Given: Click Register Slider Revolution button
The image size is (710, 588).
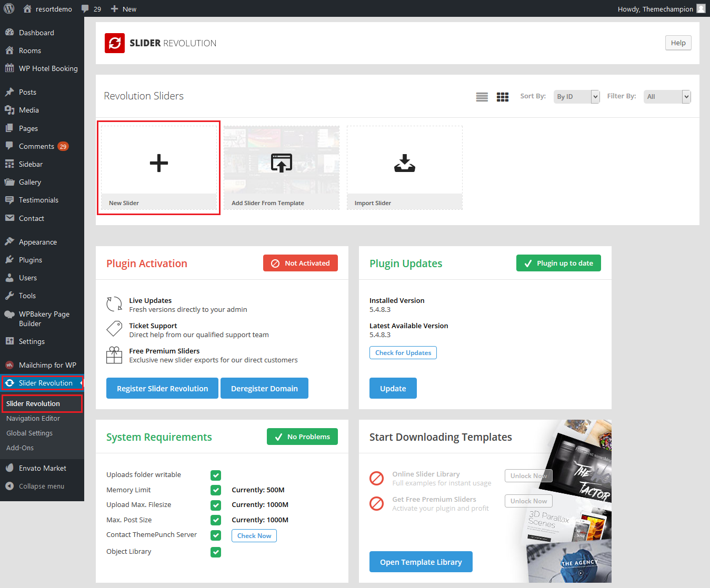Looking at the screenshot, I should point(162,388).
